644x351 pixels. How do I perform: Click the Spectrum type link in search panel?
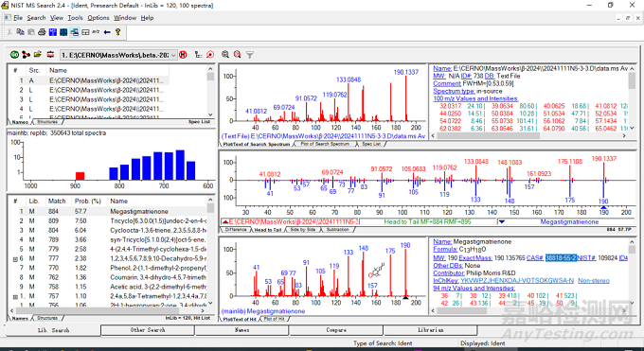click(454, 91)
